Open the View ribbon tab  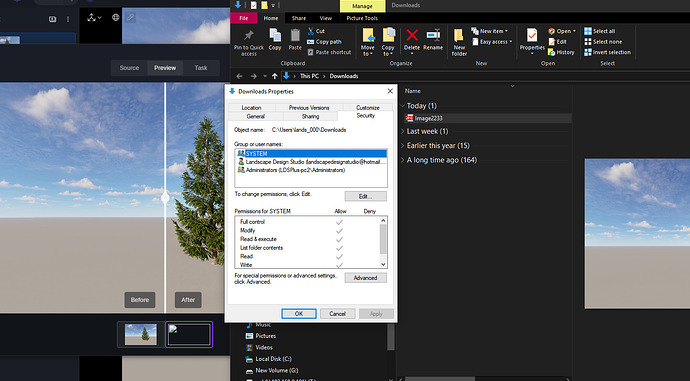[326, 18]
